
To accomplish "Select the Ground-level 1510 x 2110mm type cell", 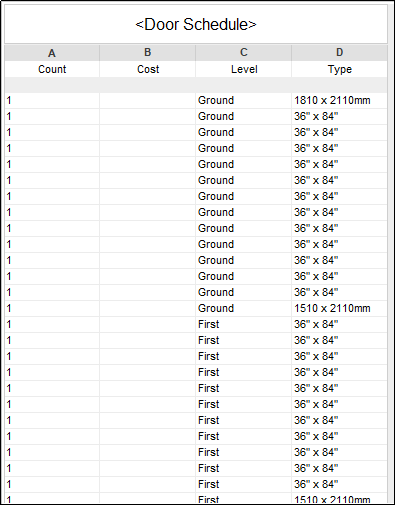I will (339, 308).
